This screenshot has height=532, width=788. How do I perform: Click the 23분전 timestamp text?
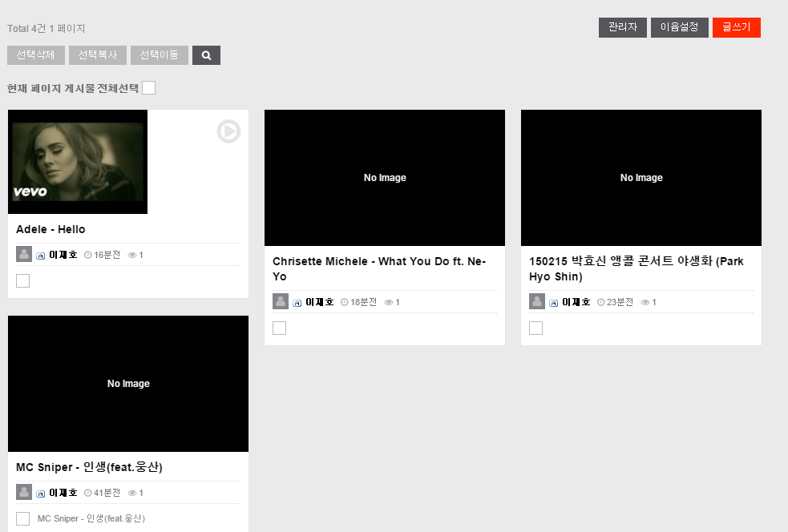(620, 302)
